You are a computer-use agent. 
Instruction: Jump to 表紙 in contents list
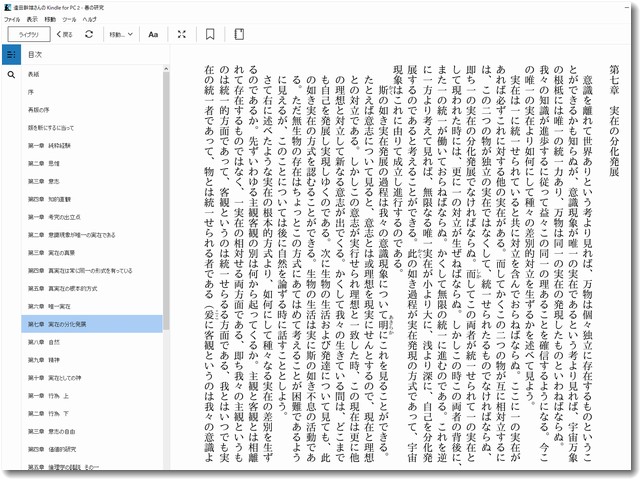coord(34,74)
